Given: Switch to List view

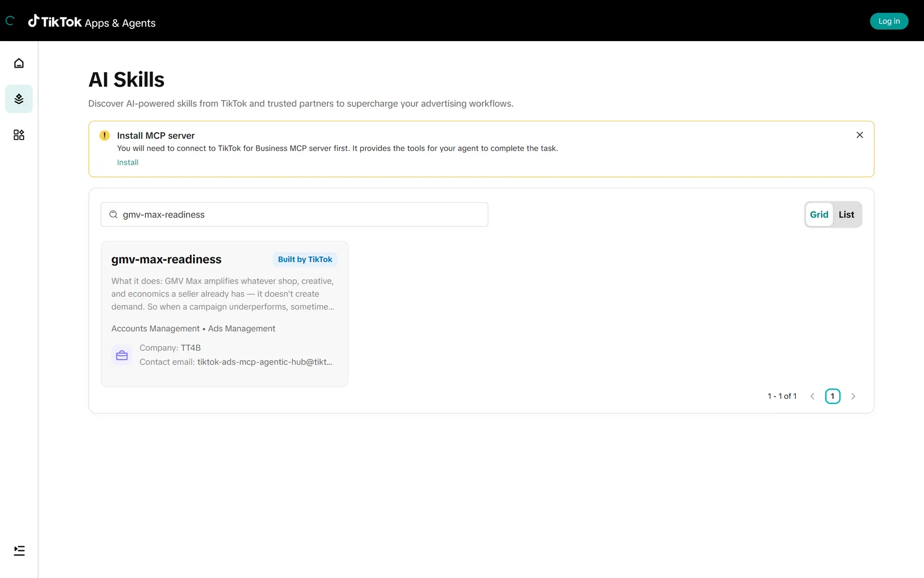Looking at the screenshot, I should click(x=846, y=214).
